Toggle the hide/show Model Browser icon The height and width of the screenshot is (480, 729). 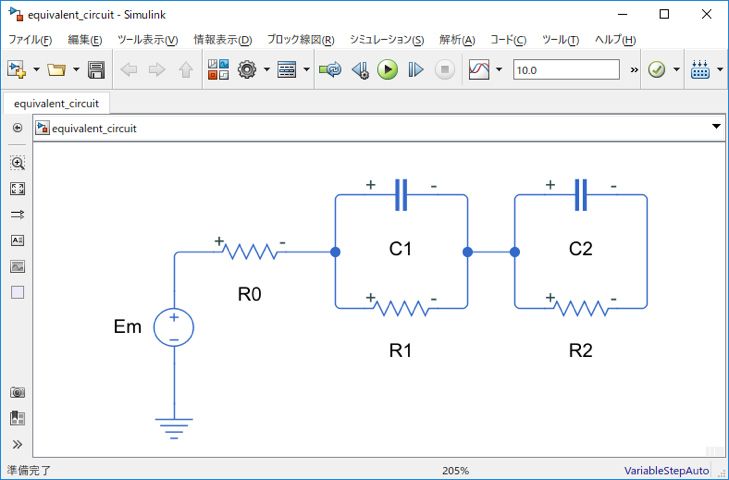(17, 128)
